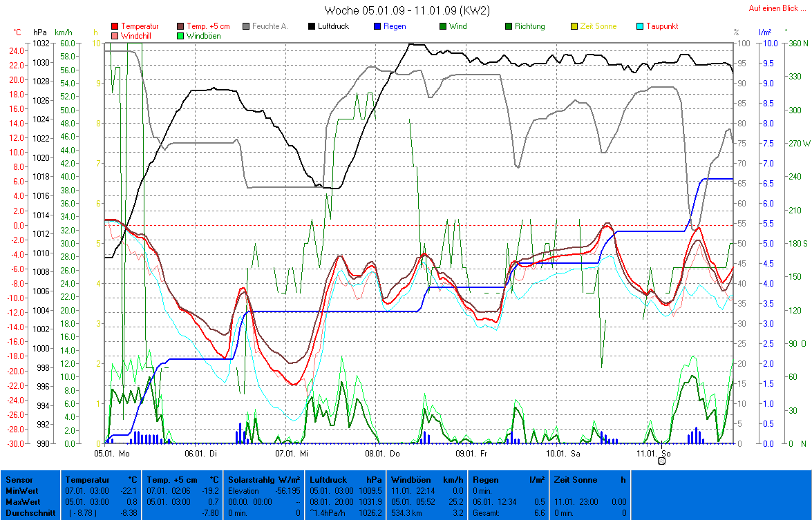The width and height of the screenshot is (812, 520).
Task: Click the Sensor header in the statistics table
Action: (x=18, y=479)
